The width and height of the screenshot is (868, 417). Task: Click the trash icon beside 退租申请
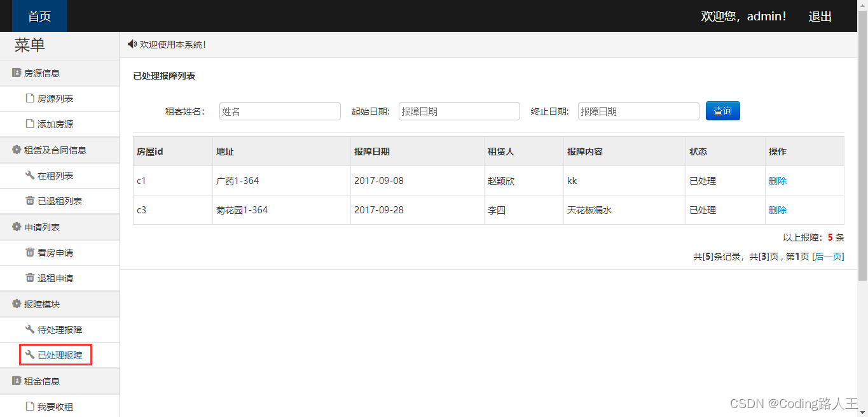coord(30,278)
